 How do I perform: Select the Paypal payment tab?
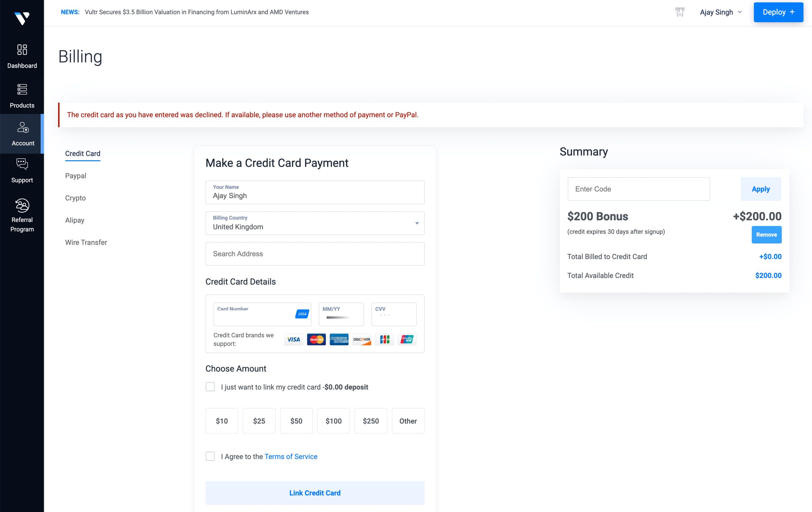pos(75,175)
